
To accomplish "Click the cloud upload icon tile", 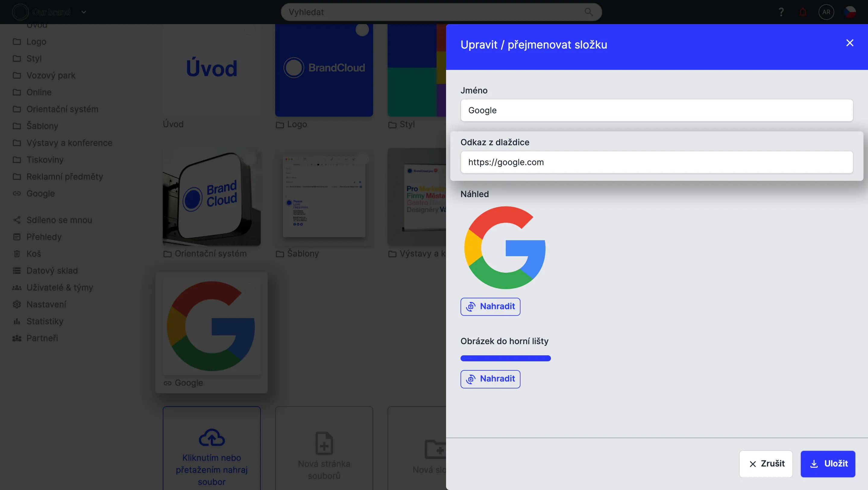I will click(x=211, y=438).
